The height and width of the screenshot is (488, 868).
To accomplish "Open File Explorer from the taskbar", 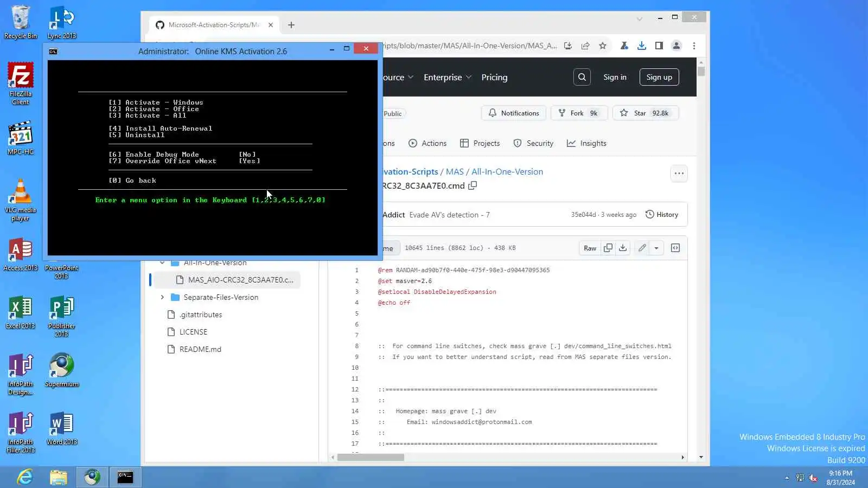I will pos(59,477).
